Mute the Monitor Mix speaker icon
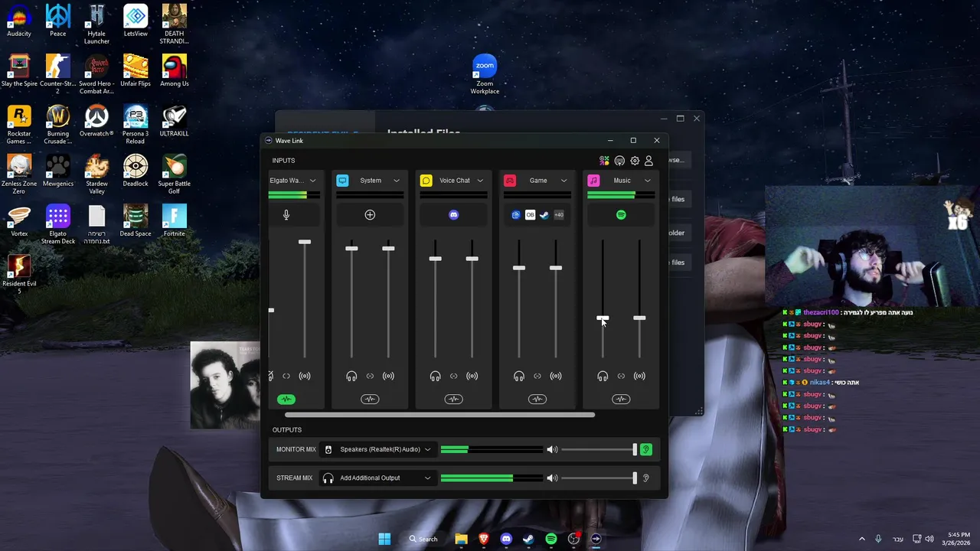This screenshot has width=980, height=551. tap(552, 449)
